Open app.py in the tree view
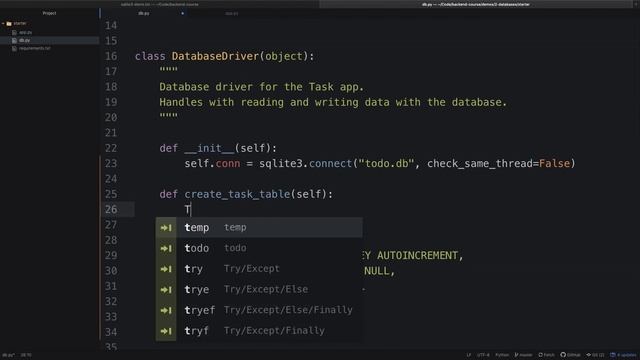The width and height of the screenshot is (640, 360). pos(25,32)
